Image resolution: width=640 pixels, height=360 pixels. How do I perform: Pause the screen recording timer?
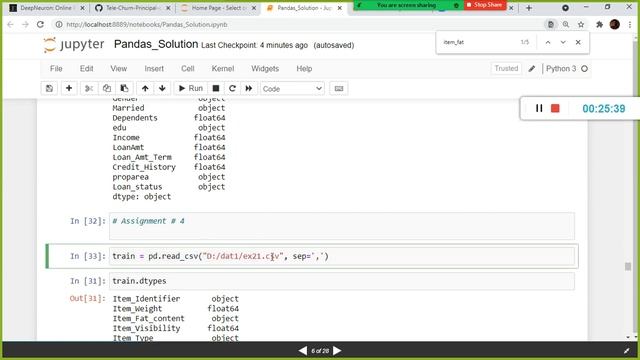coord(539,108)
